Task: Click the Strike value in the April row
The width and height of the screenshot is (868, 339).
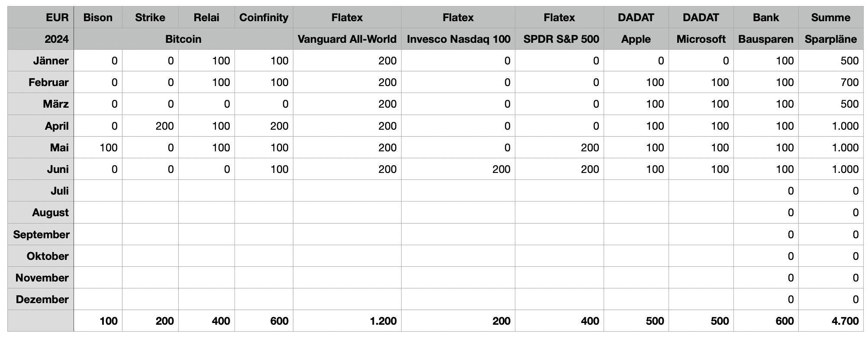Action: pyautogui.click(x=164, y=126)
